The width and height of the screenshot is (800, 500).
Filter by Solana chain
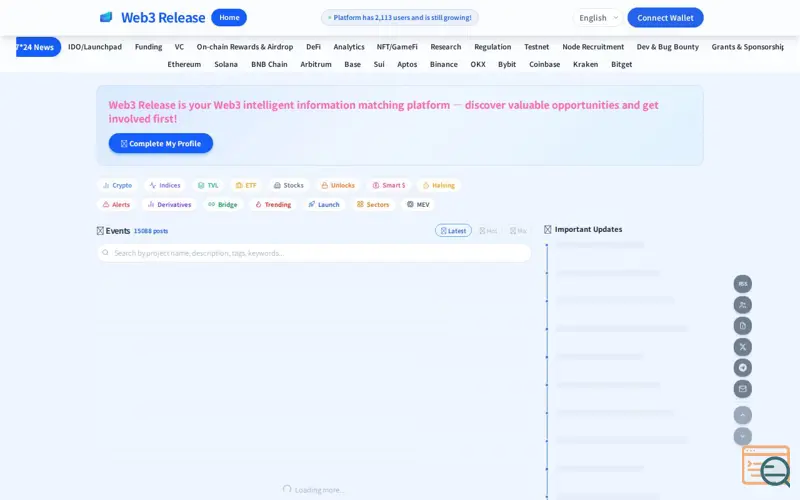tap(226, 64)
